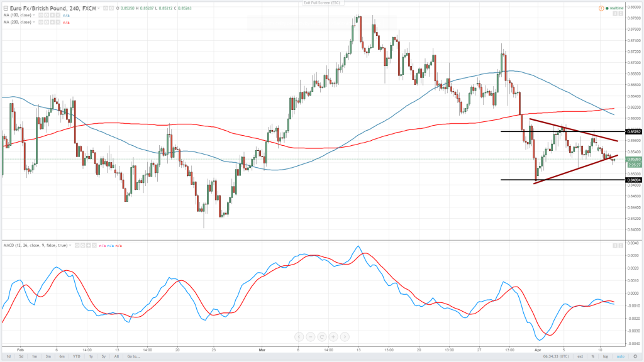The width and height of the screenshot is (644, 362).
Task: Hide the MA (200, close) line using its eye icon
Action: [x=41, y=22]
